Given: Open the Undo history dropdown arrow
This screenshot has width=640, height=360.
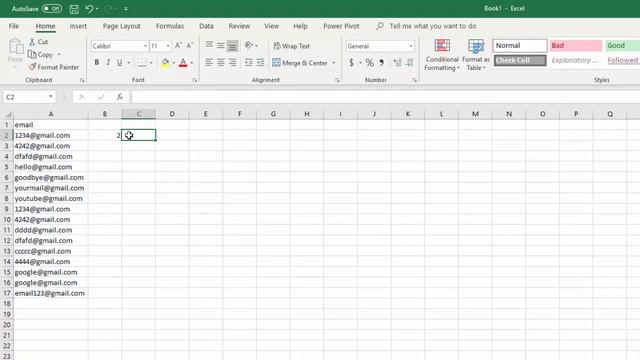Looking at the screenshot, I should click(97, 9).
